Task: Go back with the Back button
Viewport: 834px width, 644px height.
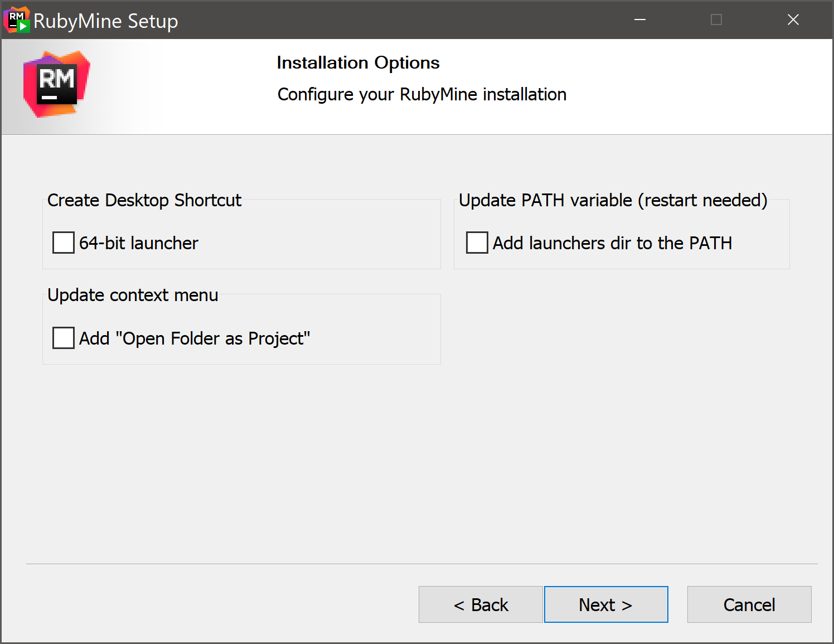Action: click(x=481, y=604)
